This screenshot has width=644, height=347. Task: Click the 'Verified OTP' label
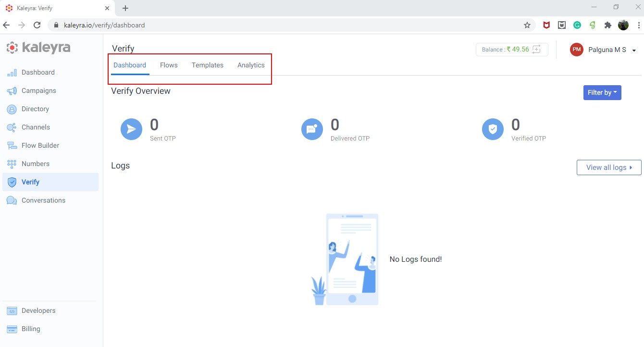pyautogui.click(x=529, y=138)
